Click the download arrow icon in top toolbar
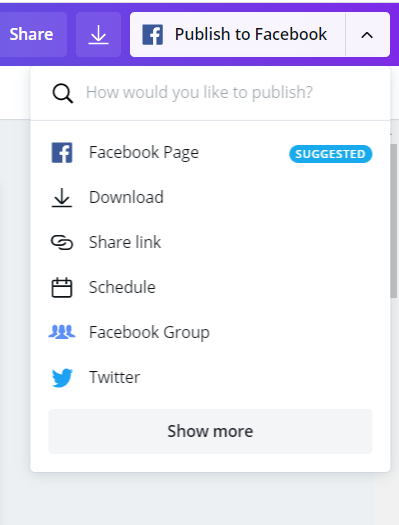399x525 pixels. (x=98, y=34)
